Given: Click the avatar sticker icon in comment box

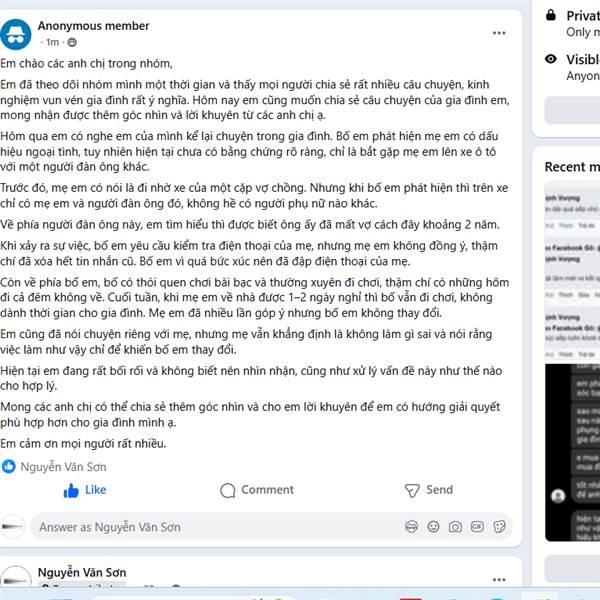Looking at the screenshot, I should point(411,527).
